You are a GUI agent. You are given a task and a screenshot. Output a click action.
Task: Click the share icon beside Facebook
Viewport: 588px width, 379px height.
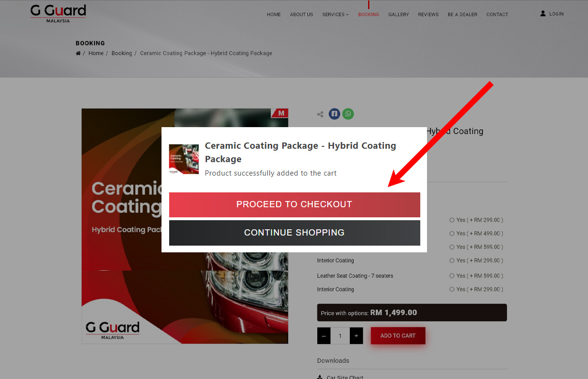pyautogui.click(x=320, y=114)
